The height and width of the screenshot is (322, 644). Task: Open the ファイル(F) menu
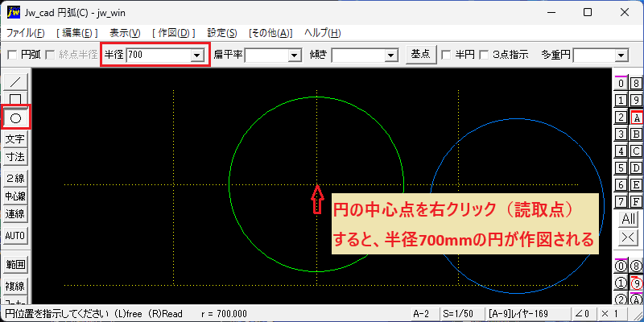[26, 33]
